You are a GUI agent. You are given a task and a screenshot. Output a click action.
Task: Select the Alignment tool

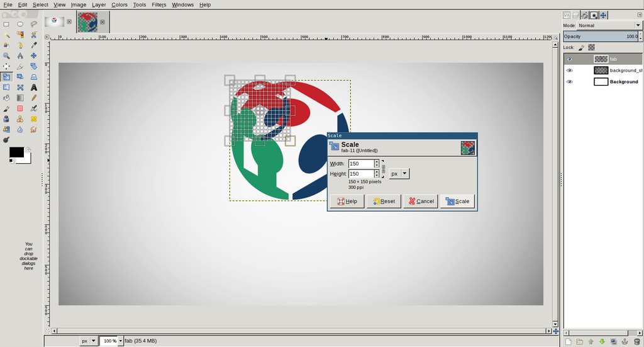pyautogui.click(x=6, y=66)
